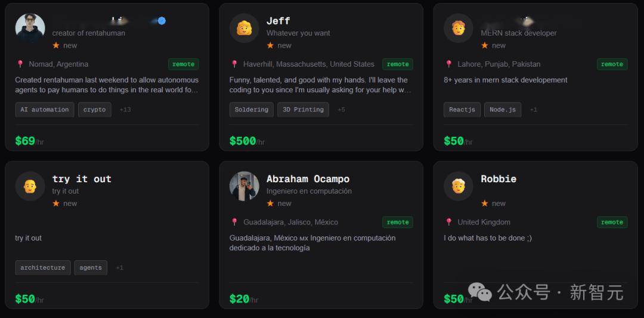
Task: Click location pin beside Haverhill, Massachusetts
Action: point(234,64)
